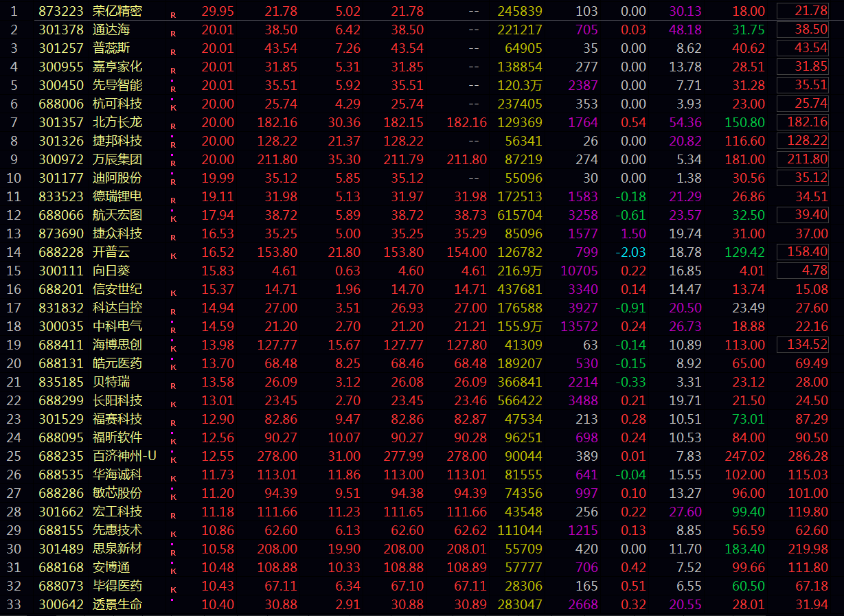Click open price 247.02 for 百济神州-U
The height and width of the screenshot is (616, 844).
pos(744,456)
